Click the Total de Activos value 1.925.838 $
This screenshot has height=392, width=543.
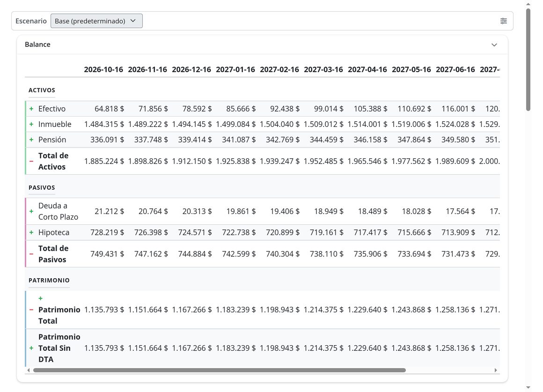(x=236, y=161)
